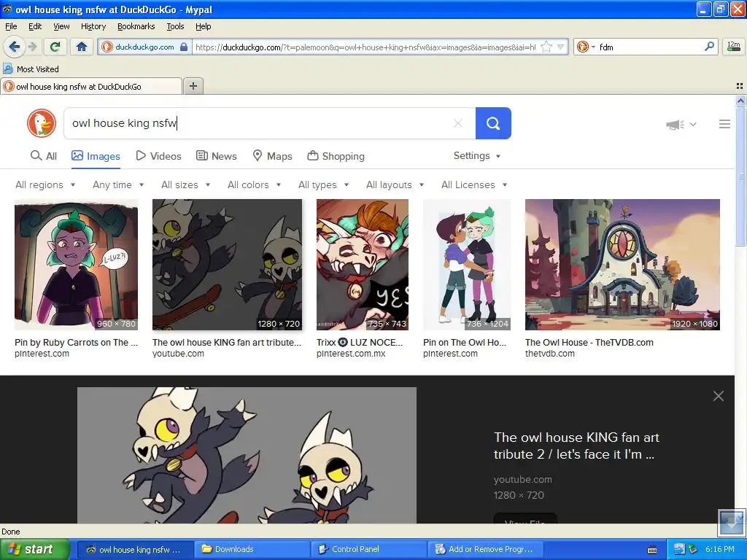Image resolution: width=747 pixels, height=560 pixels.
Task: Open the Bookmarks menu
Action: click(136, 26)
